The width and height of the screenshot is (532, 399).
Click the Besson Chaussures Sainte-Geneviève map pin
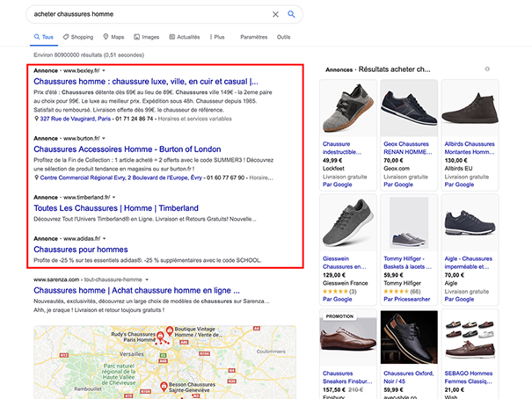(x=164, y=387)
